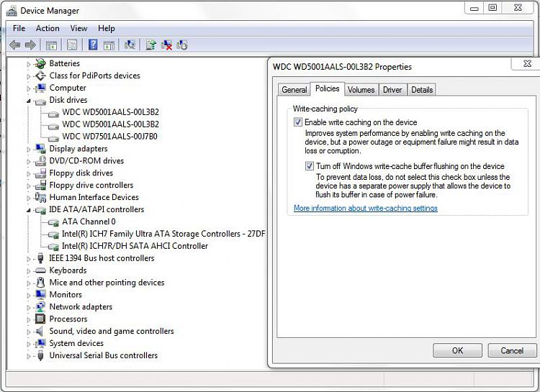The width and height of the screenshot is (540, 392).
Task: Expand the System devices node
Action: coord(29,344)
